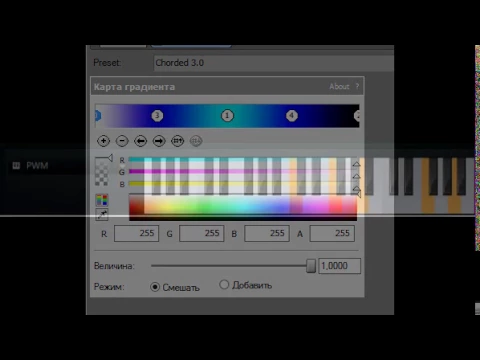The image size is (480, 360).
Task: Choose the Добавить add mode radio button
Action: coord(224,284)
